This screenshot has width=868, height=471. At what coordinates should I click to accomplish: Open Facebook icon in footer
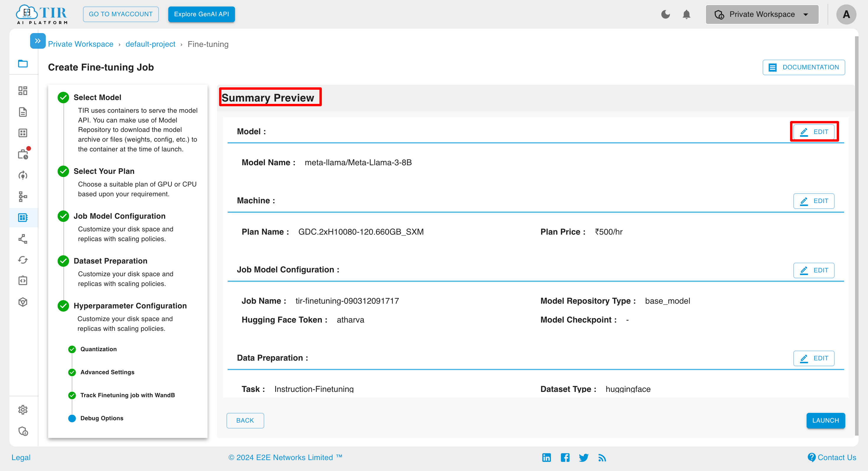coord(565,457)
